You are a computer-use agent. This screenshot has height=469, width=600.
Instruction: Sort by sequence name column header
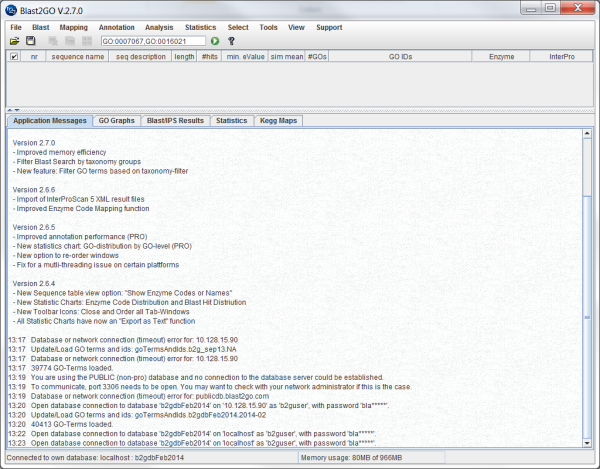[78, 57]
